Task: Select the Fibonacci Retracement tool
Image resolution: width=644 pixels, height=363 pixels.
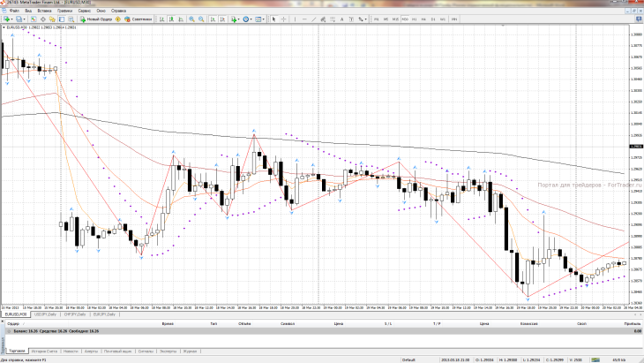Action: (333, 19)
